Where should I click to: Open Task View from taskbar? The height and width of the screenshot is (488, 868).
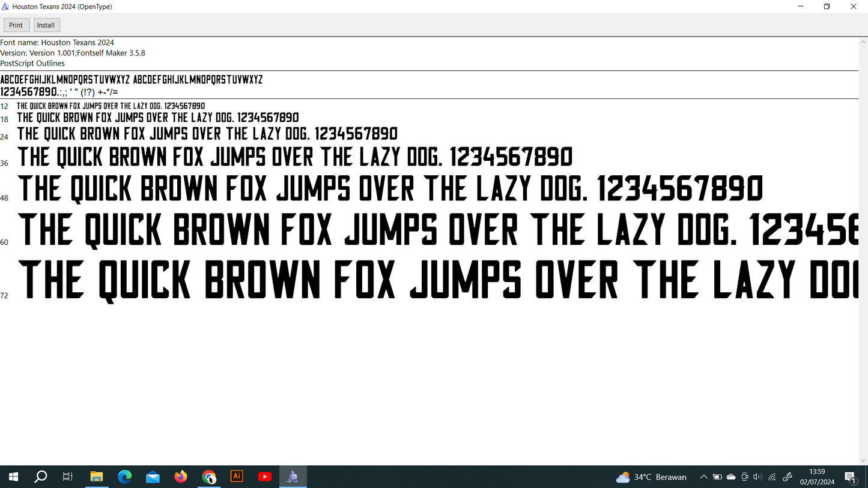coord(68,477)
